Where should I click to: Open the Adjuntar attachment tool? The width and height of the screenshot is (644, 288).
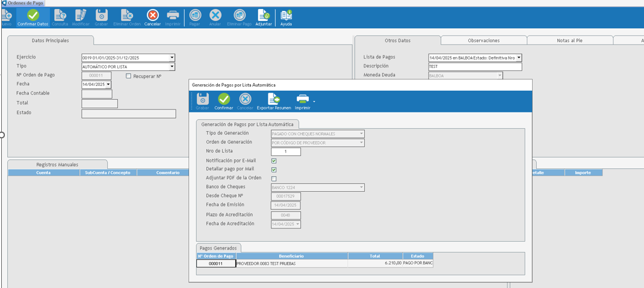pos(263,17)
